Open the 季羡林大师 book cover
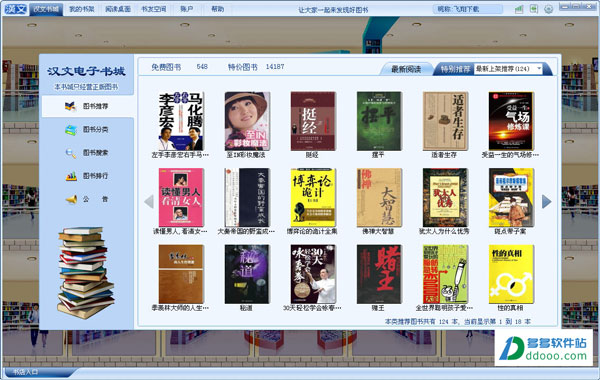This screenshot has width=600, height=380. point(181,274)
